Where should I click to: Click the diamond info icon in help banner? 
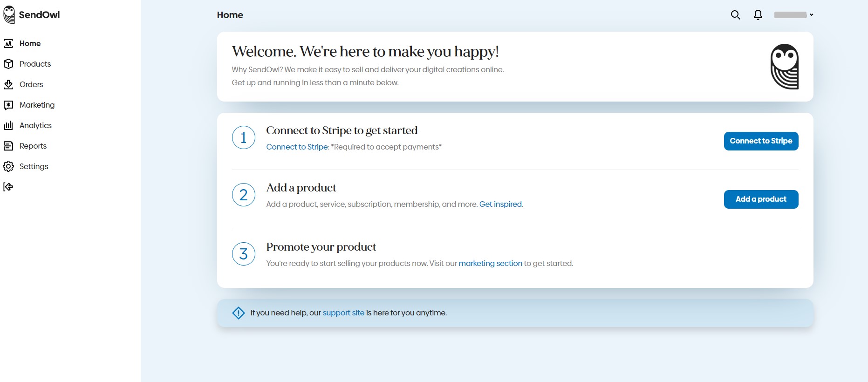click(239, 313)
